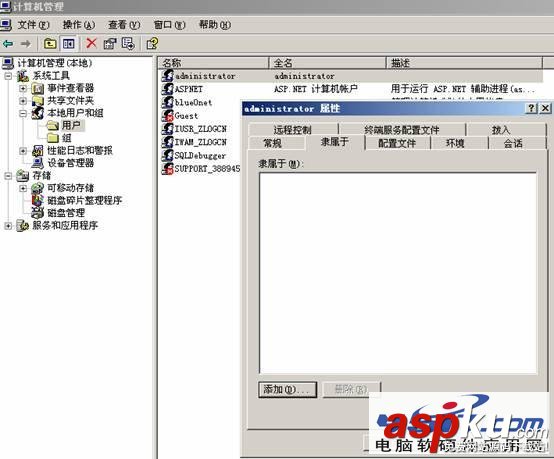The image size is (554, 459).
Task: Click the 'ASP.NET 计算机帐户' full name cell
Action: pyautogui.click(x=316, y=89)
